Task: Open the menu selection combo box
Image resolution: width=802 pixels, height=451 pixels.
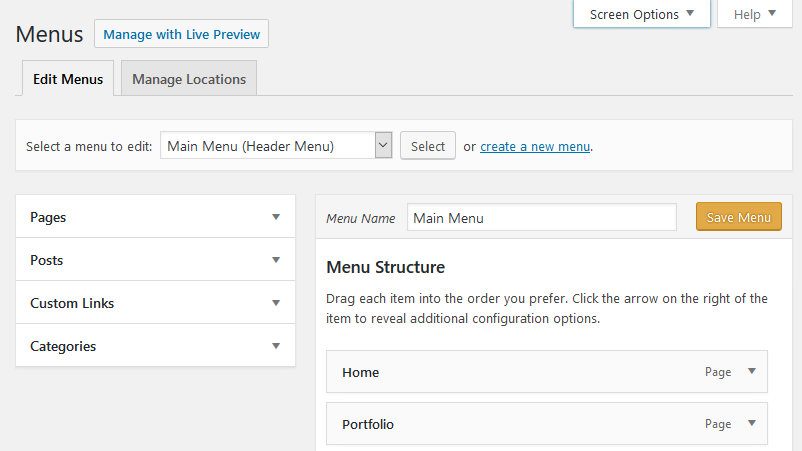Action: pos(276,146)
